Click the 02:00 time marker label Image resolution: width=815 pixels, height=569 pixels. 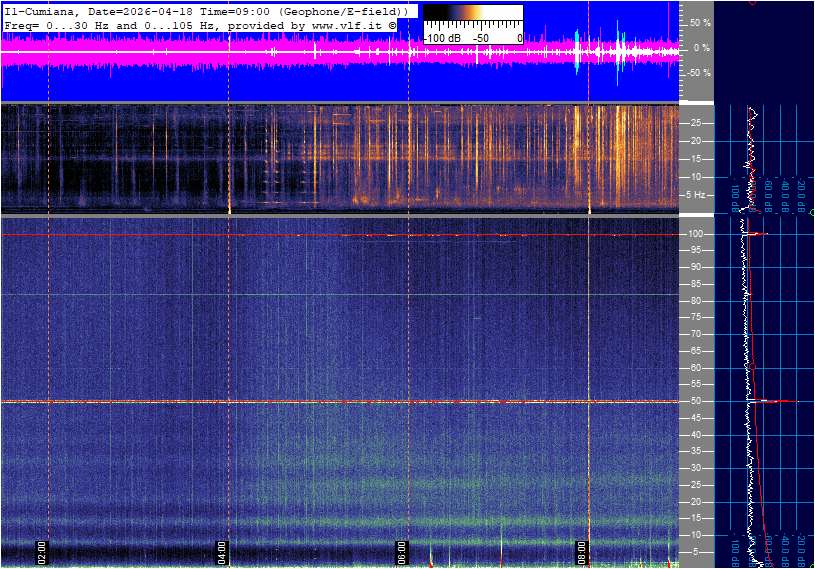tap(42, 552)
